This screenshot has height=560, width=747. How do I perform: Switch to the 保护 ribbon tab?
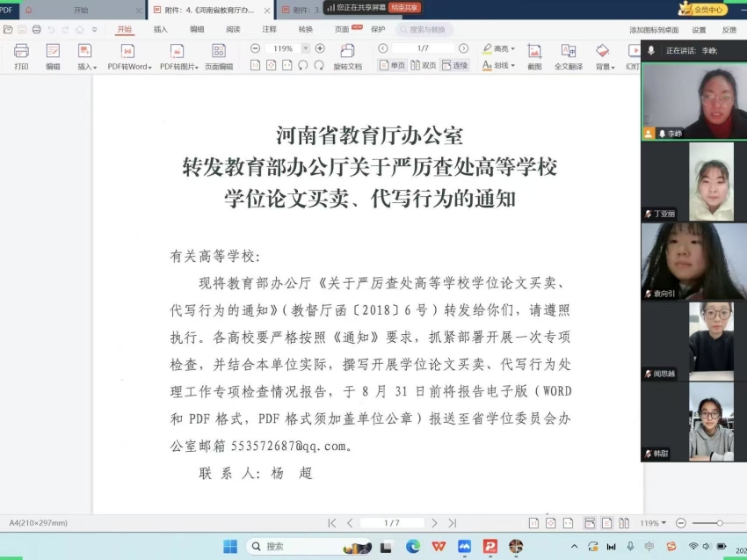[x=378, y=30]
